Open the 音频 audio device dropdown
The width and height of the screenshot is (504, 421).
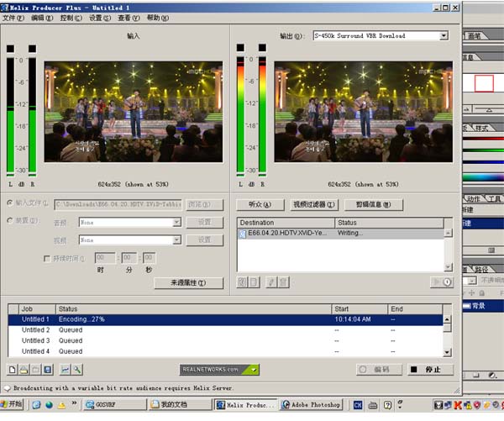click(x=176, y=222)
